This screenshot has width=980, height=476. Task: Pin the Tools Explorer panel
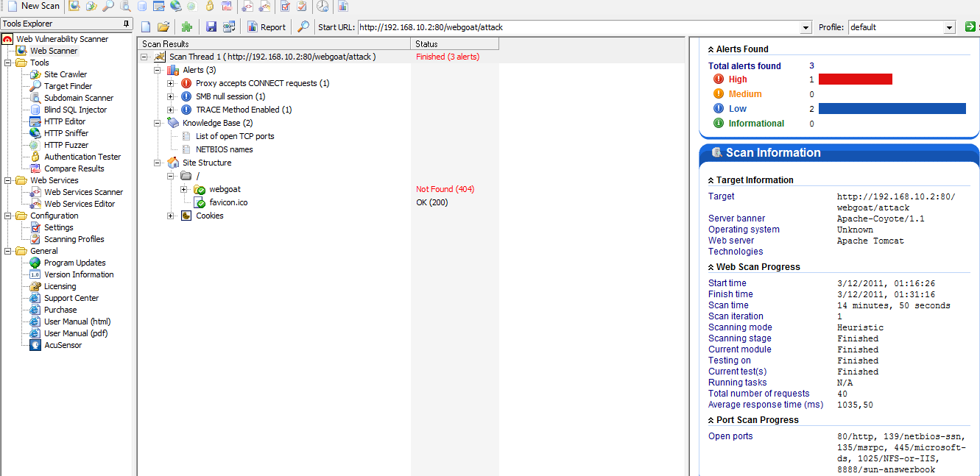126,23
